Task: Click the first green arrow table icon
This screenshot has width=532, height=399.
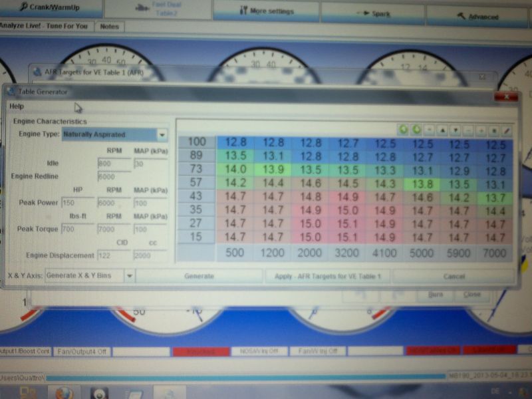Action: (403, 130)
